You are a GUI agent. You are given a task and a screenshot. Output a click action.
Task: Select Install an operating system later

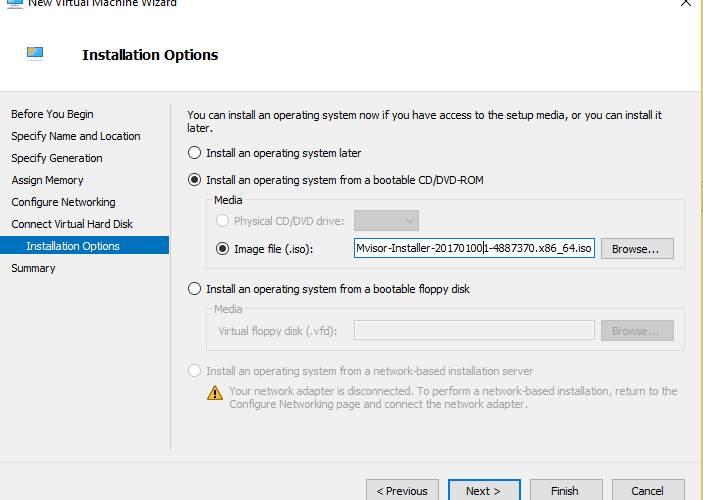pos(194,153)
